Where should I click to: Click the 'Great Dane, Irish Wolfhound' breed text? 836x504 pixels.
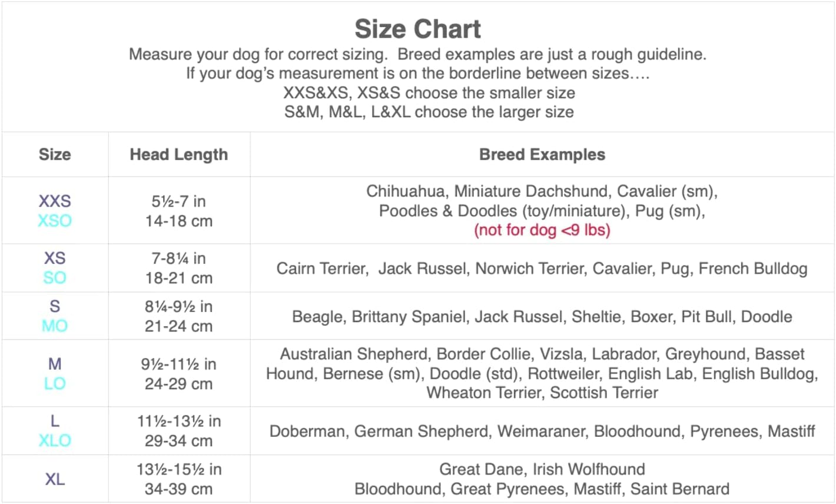point(542,469)
